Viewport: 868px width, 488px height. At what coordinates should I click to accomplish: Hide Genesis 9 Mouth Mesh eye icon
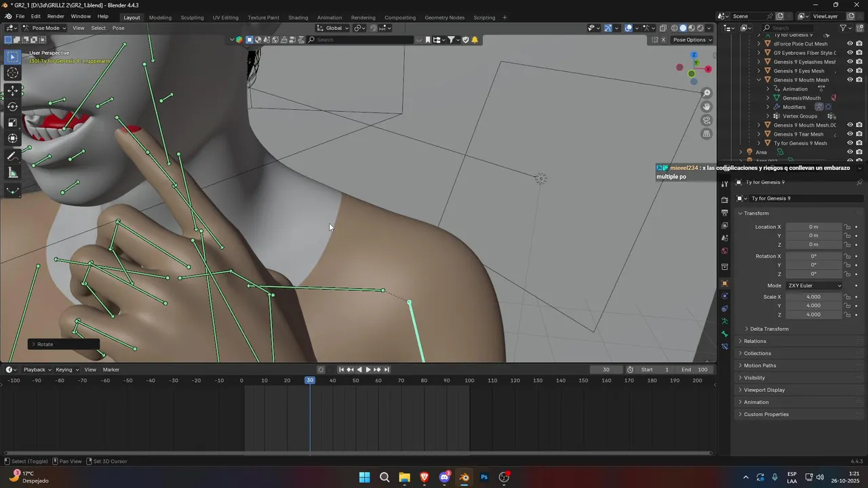point(850,80)
